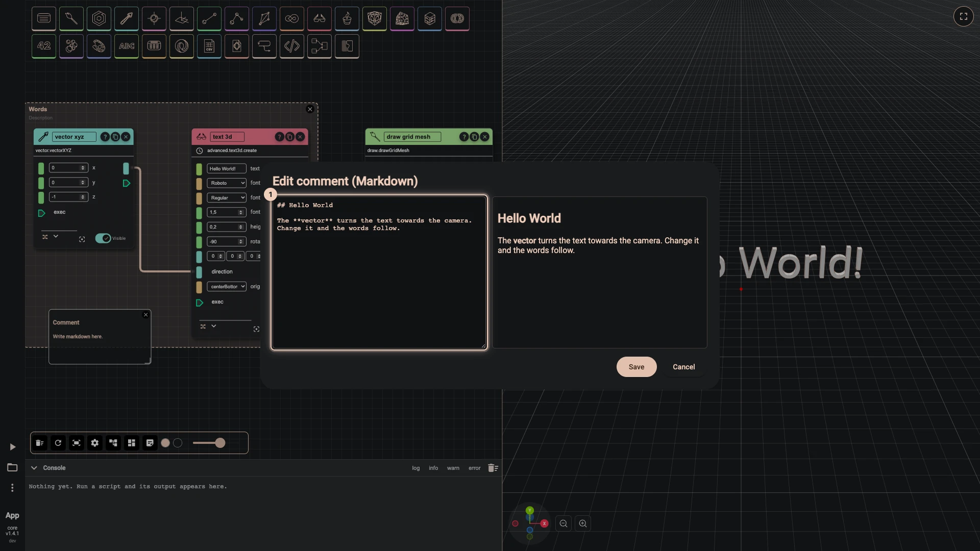Click the play button in left sidebar
Viewport: 980px width, 551px height.
[12, 447]
